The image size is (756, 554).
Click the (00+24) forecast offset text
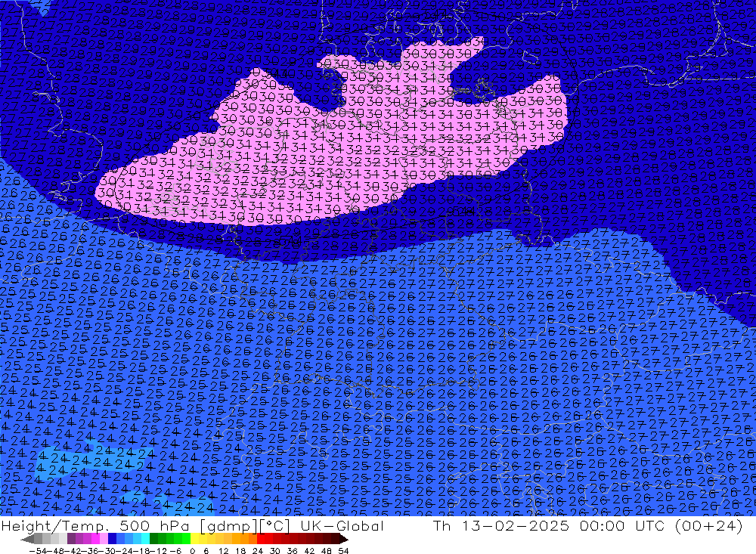click(709, 527)
